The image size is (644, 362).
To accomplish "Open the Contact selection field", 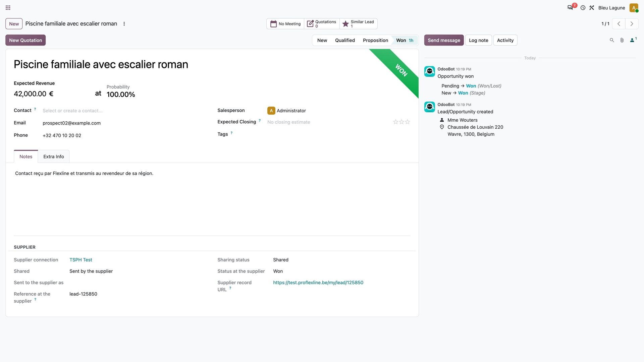I will point(125,111).
